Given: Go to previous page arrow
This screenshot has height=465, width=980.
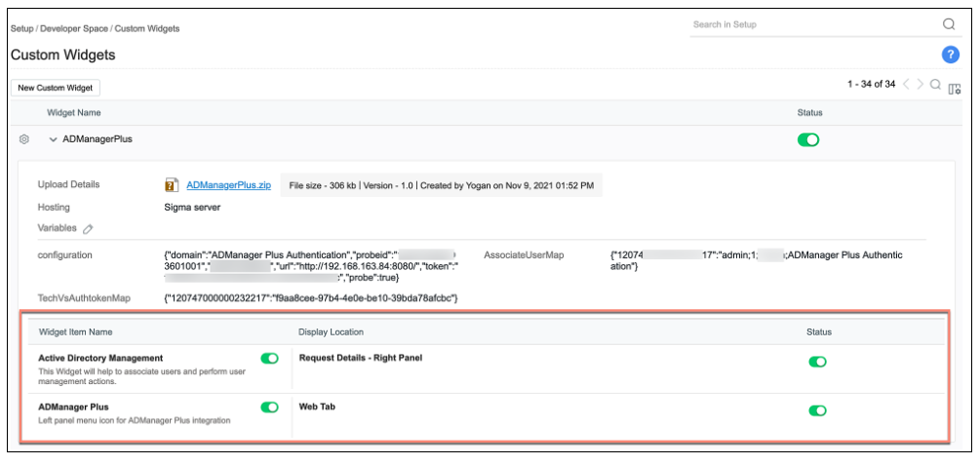Looking at the screenshot, I should click(906, 85).
